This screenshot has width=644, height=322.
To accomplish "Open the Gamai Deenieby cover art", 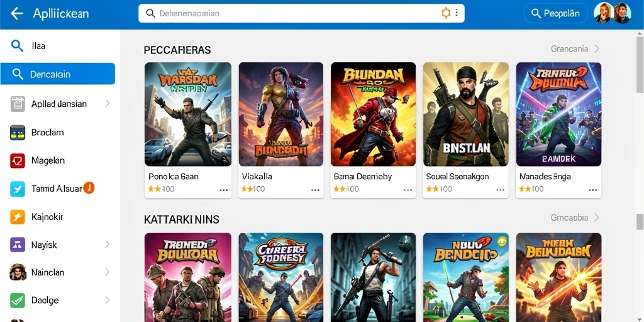I will point(374,114).
